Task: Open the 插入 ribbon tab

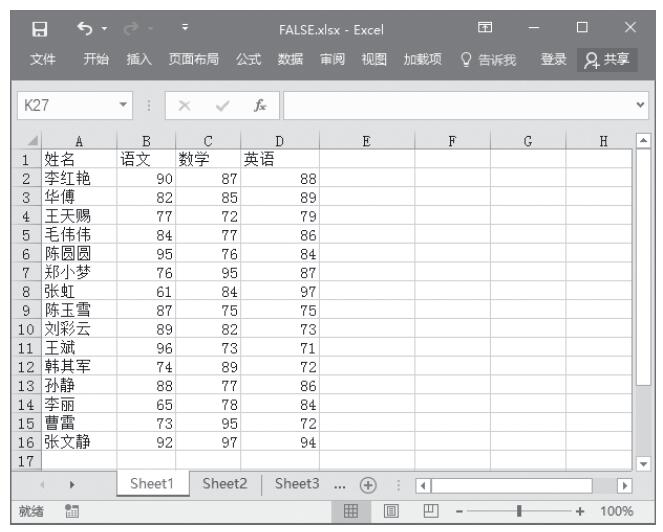Action: click(x=139, y=60)
